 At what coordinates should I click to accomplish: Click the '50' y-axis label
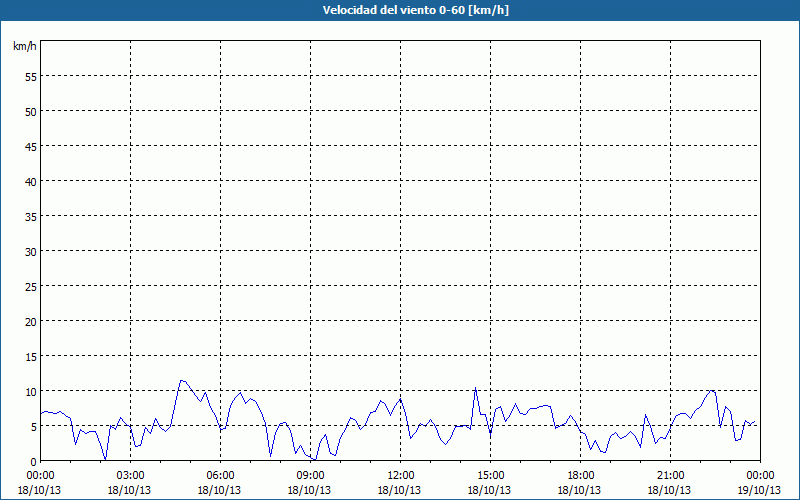(x=31, y=112)
